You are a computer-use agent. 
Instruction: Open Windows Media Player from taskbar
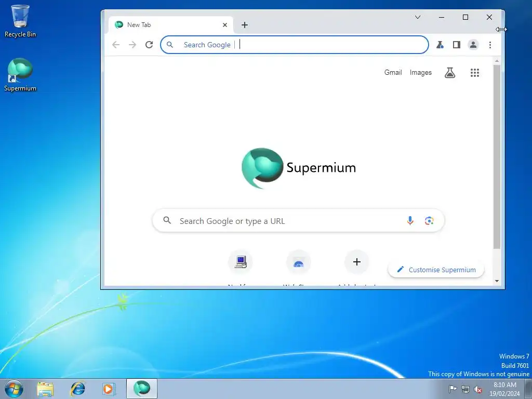[109, 389]
